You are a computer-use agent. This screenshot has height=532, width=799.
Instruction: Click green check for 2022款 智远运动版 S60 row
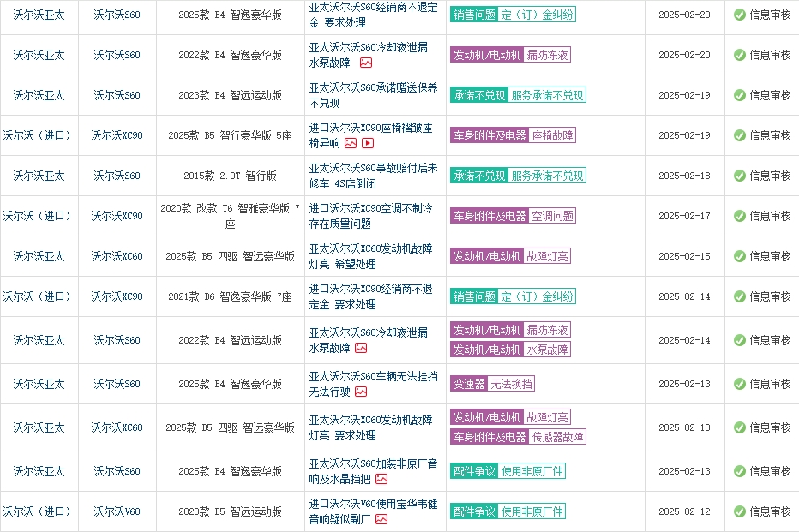[739, 340]
